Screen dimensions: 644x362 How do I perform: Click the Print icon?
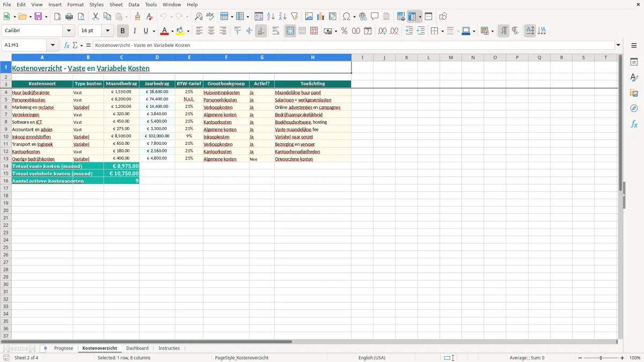click(69, 17)
